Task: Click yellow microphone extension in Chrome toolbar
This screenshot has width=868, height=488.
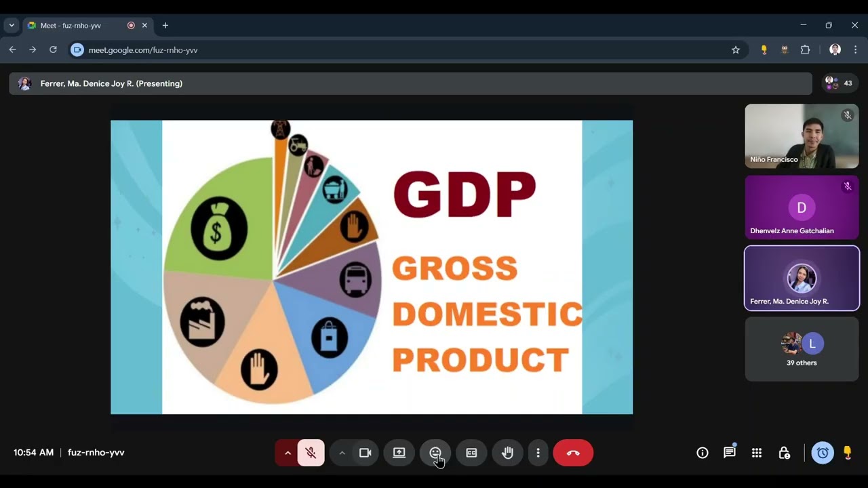Action: pyautogui.click(x=764, y=49)
